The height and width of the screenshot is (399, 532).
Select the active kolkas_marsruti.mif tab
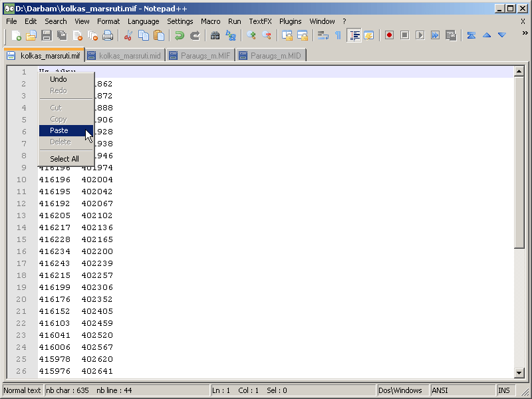pyautogui.click(x=44, y=55)
